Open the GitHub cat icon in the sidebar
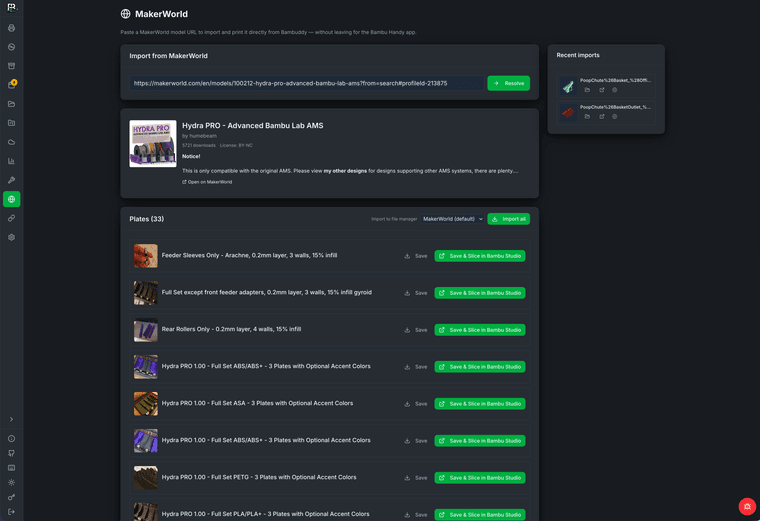This screenshot has width=760, height=521. point(11,453)
